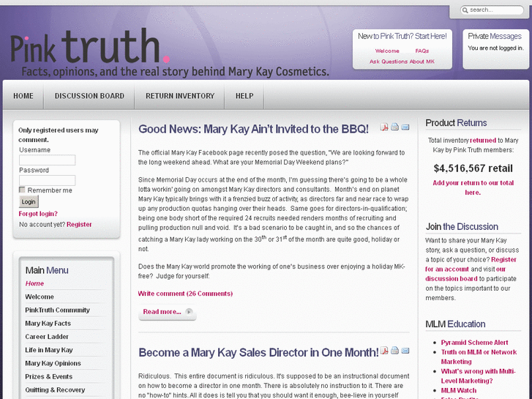
Task: Click the PDF icon for the BBQ article
Action: [384, 127]
